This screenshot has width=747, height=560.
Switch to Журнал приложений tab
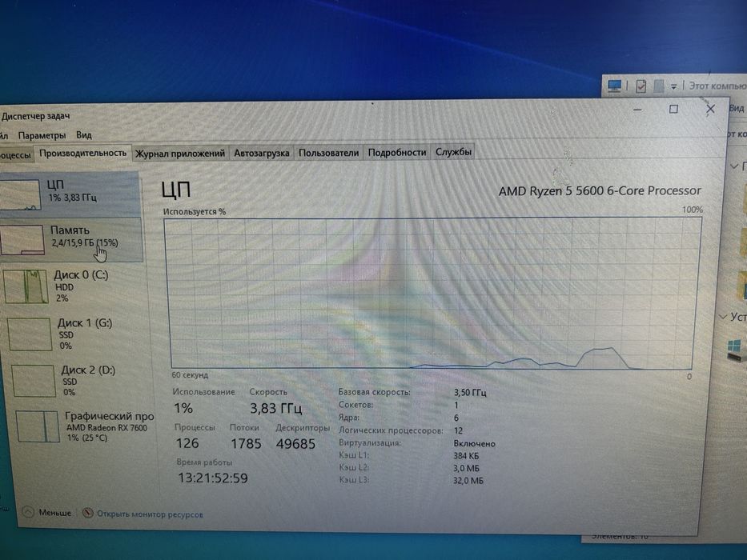(x=179, y=154)
